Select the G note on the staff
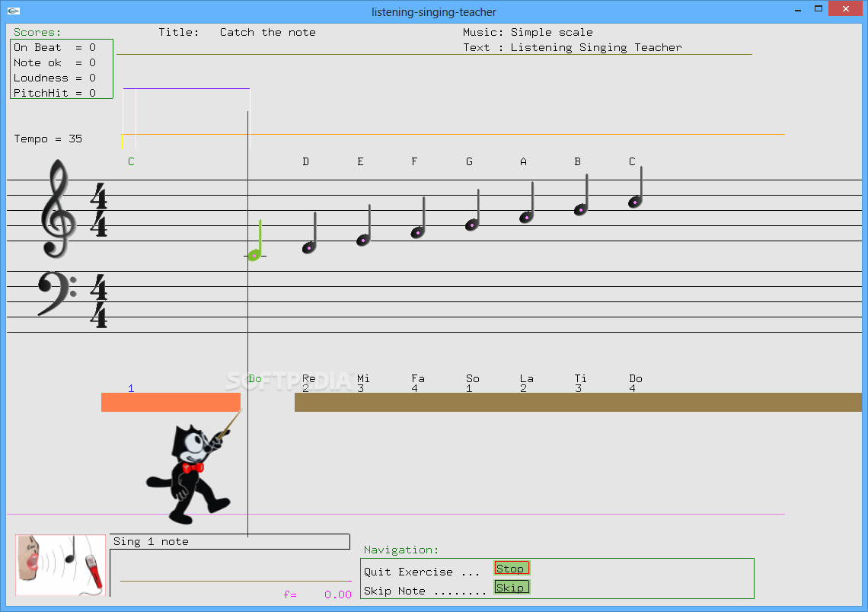The height and width of the screenshot is (612, 868). (472, 210)
